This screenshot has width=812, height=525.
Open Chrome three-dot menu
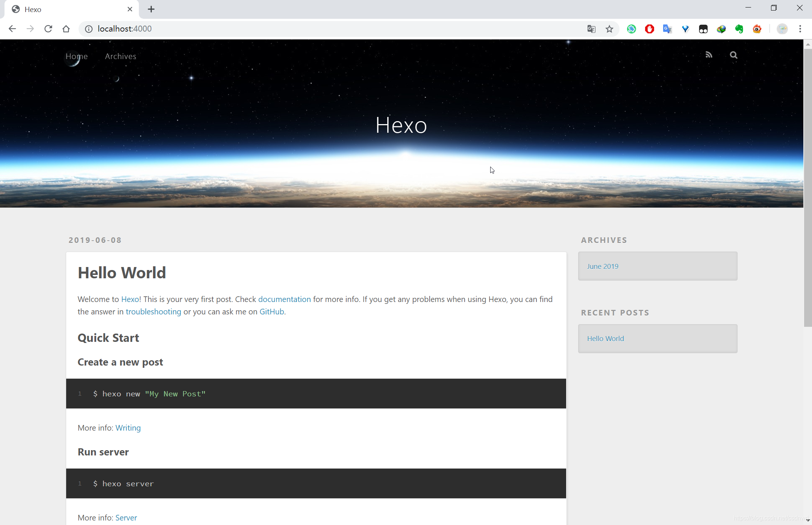coord(800,29)
